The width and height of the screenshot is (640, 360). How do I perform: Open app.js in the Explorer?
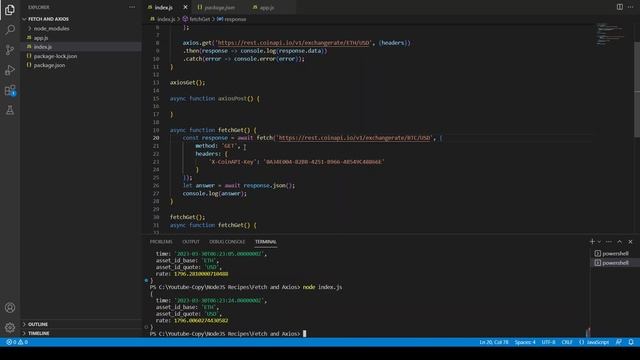(41, 38)
